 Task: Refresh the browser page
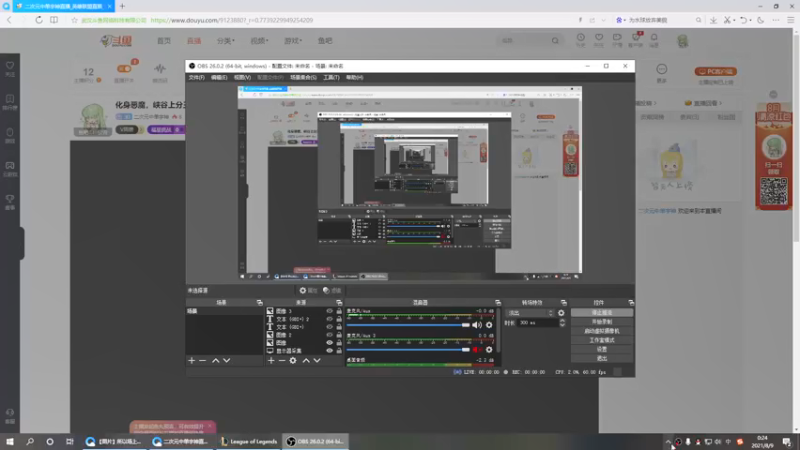pos(39,20)
